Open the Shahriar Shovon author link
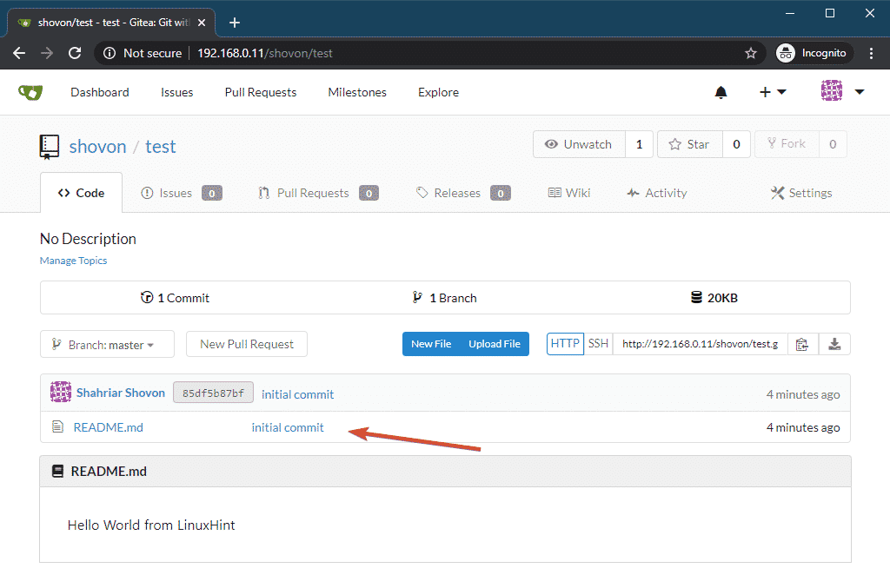The height and width of the screenshot is (588, 890). click(x=120, y=393)
